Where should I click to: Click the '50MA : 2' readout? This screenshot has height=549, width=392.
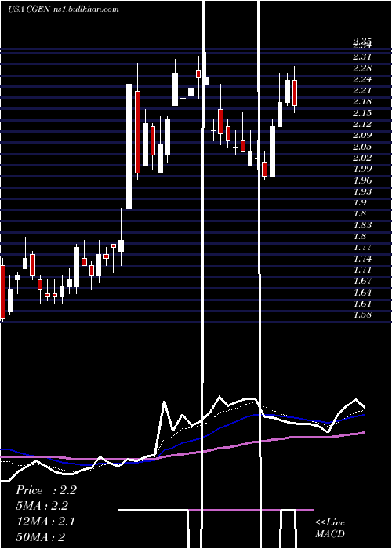click(40, 537)
